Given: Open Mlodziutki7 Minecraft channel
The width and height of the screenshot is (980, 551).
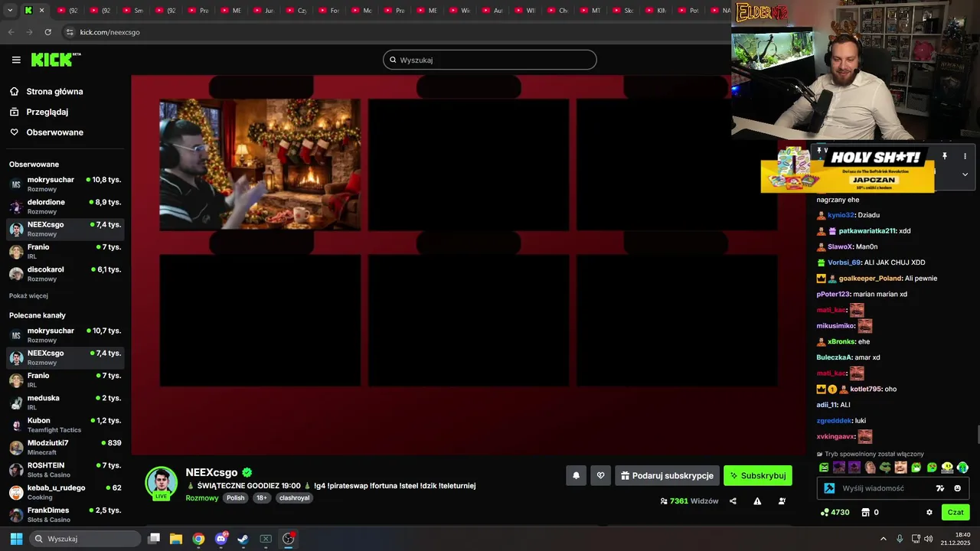Looking at the screenshot, I should tap(65, 447).
